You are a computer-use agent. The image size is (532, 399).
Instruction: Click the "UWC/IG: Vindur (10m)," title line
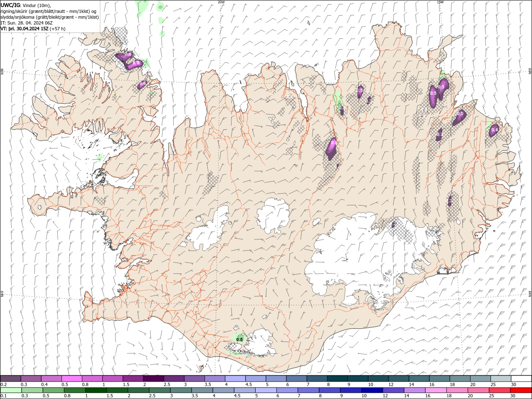tap(25, 5)
